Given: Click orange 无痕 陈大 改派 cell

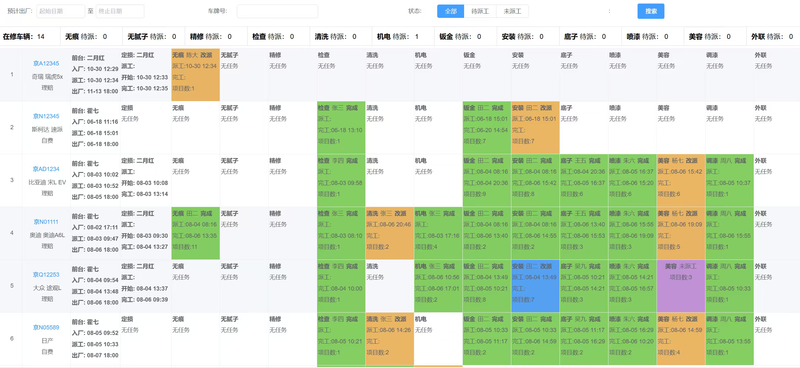Looking at the screenshot, I should pos(195,75).
